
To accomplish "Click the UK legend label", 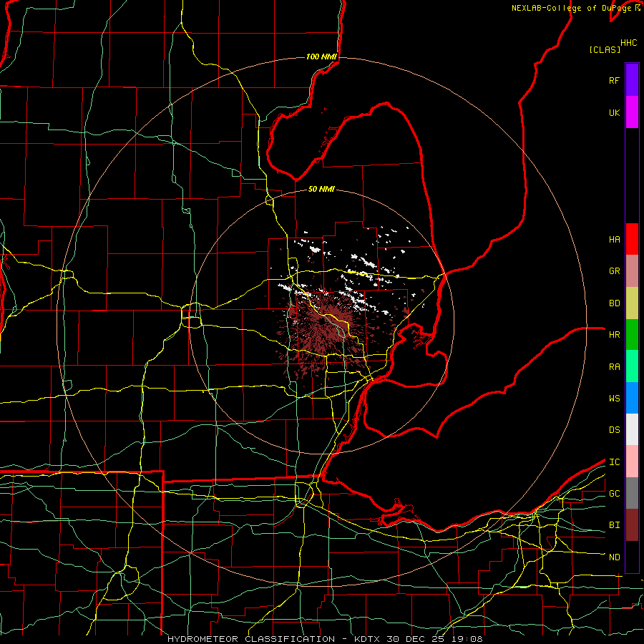I will [614, 112].
